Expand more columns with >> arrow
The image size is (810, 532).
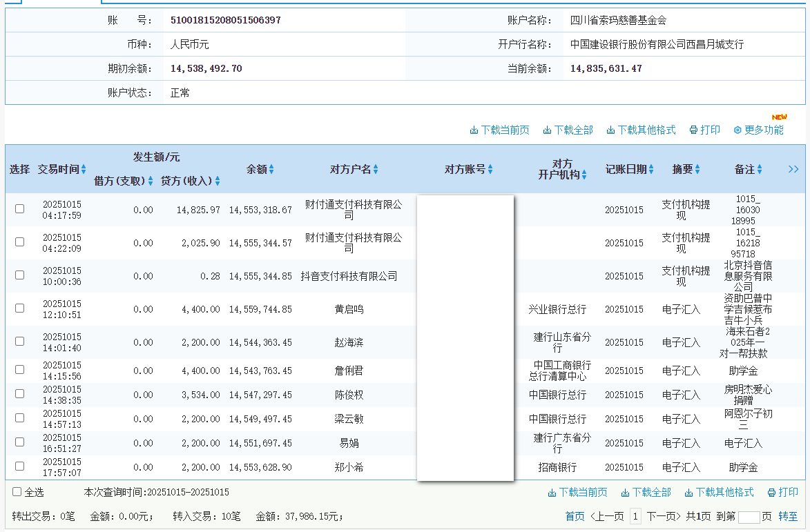(793, 169)
